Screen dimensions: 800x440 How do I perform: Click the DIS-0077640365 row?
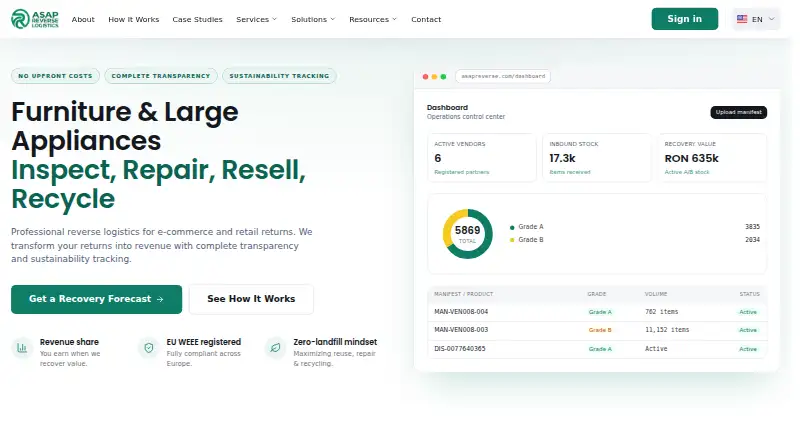pos(597,349)
